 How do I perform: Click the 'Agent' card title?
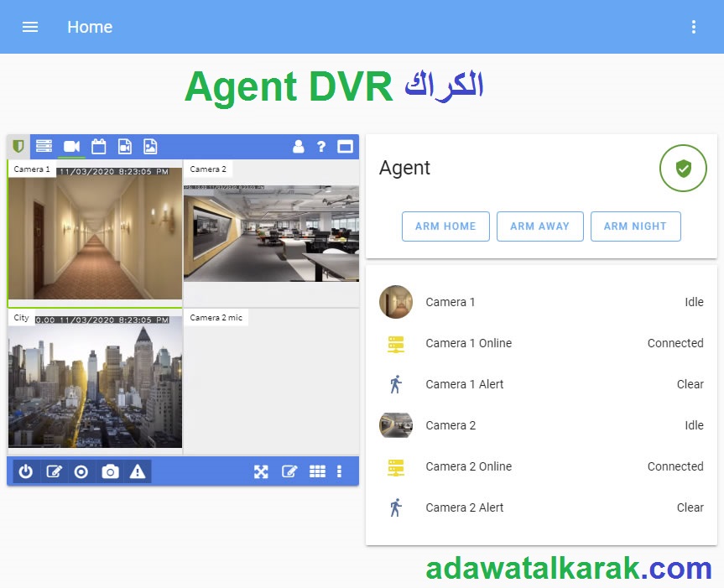(x=404, y=168)
